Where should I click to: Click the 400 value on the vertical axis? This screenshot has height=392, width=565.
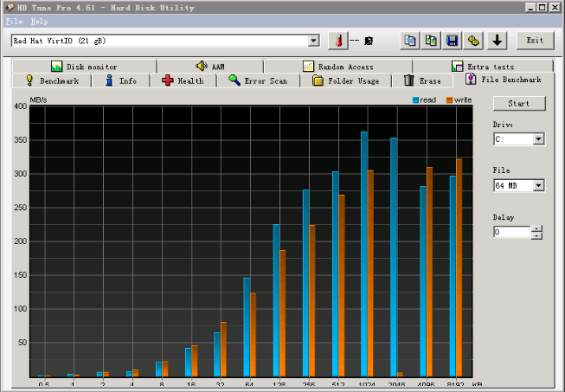(x=21, y=106)
